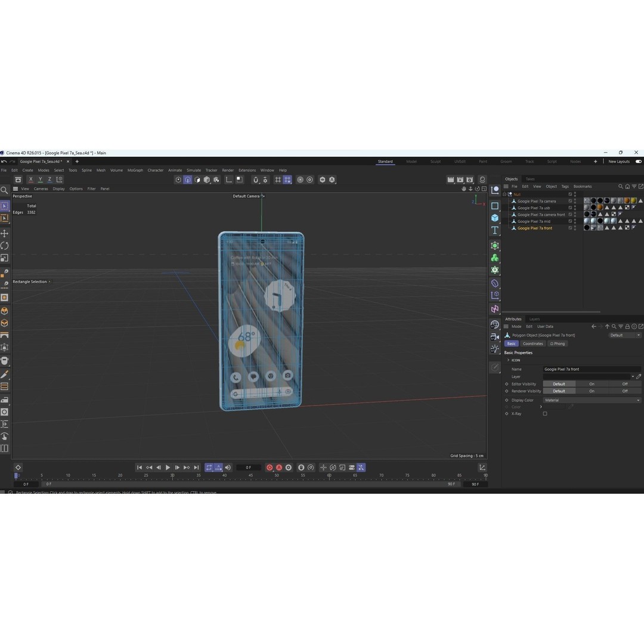Open the Layer field dropdown arrow
Image resolution: width=644 pixels, height=644 pixels.
[x=633, y=377]
